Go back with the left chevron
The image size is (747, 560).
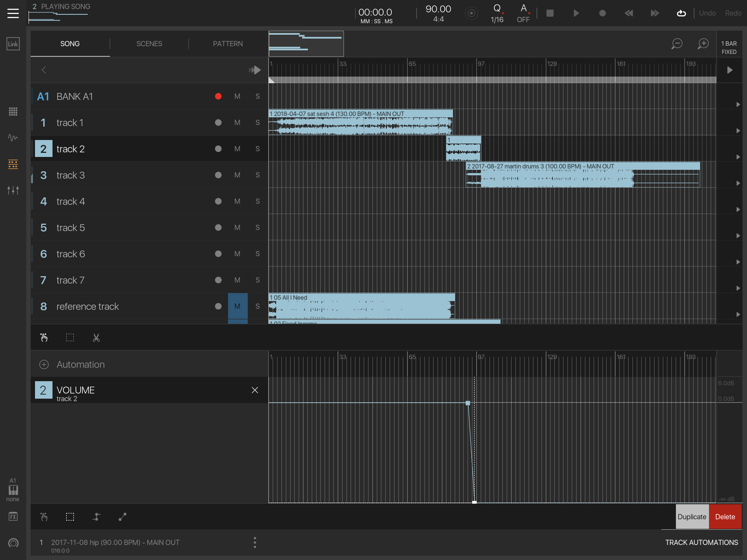tap(44, 70)
